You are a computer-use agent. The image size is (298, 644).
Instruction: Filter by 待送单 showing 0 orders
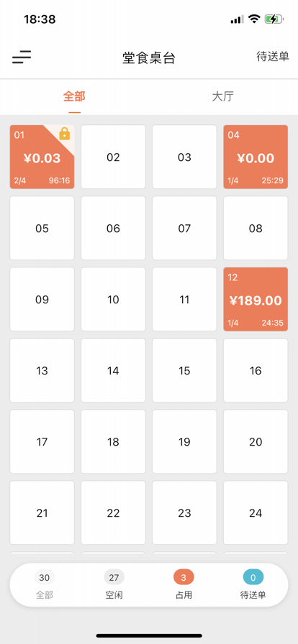tap(253, 584)
